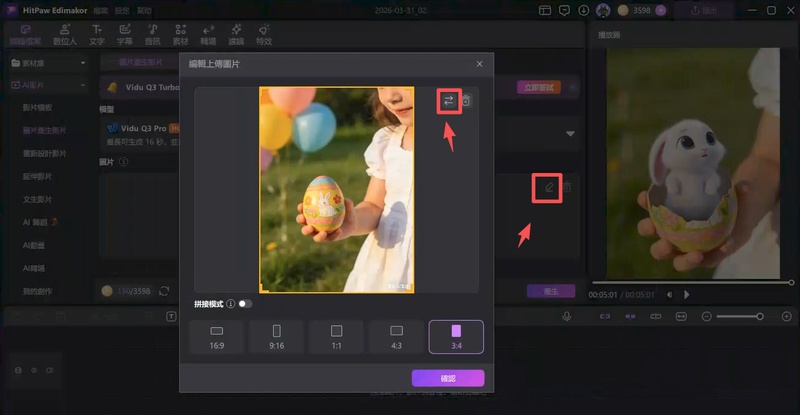
Task: Select AI 舞蹈 in the sidebar
Action: click(40, 223)
